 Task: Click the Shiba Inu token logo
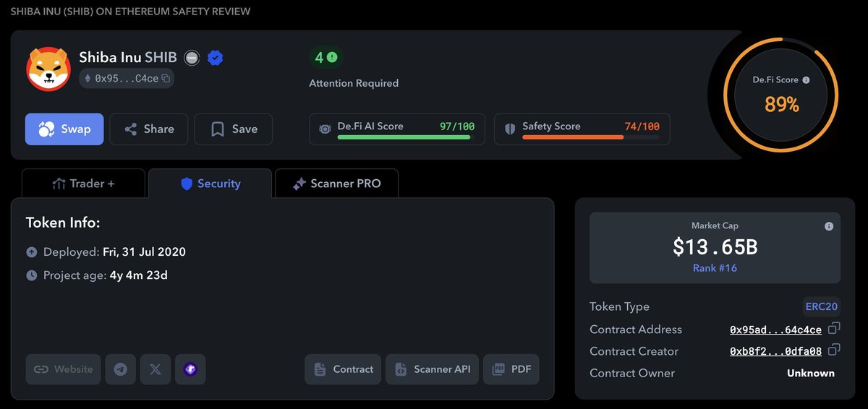click(x=48, y=69)
